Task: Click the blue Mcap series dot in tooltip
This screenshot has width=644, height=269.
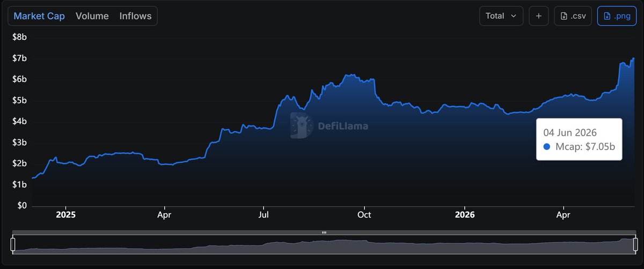Action: [x=547, y=147]
